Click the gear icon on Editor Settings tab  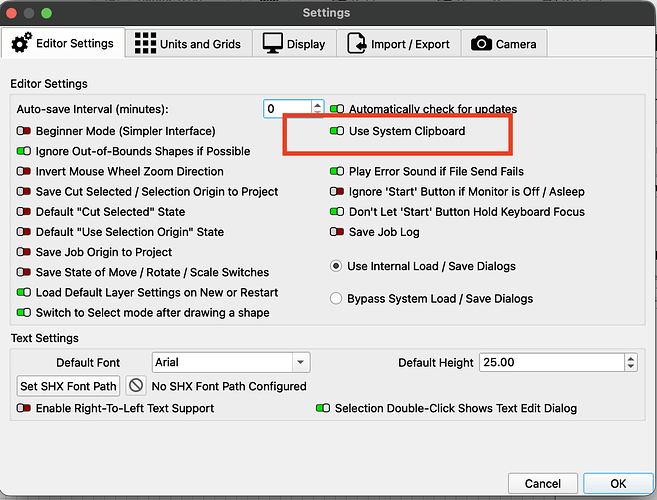(21, 43)
